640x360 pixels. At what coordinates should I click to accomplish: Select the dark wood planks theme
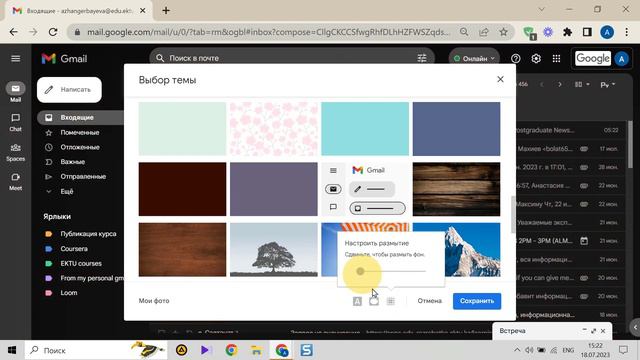[456, 189]
